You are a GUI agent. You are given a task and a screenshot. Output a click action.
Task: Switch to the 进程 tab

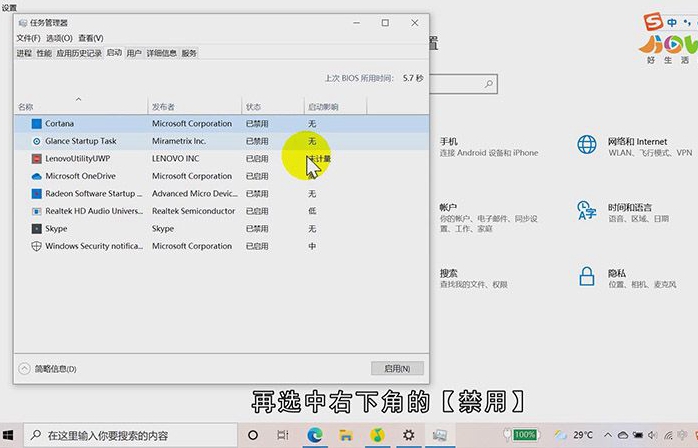tap(24, 53)
